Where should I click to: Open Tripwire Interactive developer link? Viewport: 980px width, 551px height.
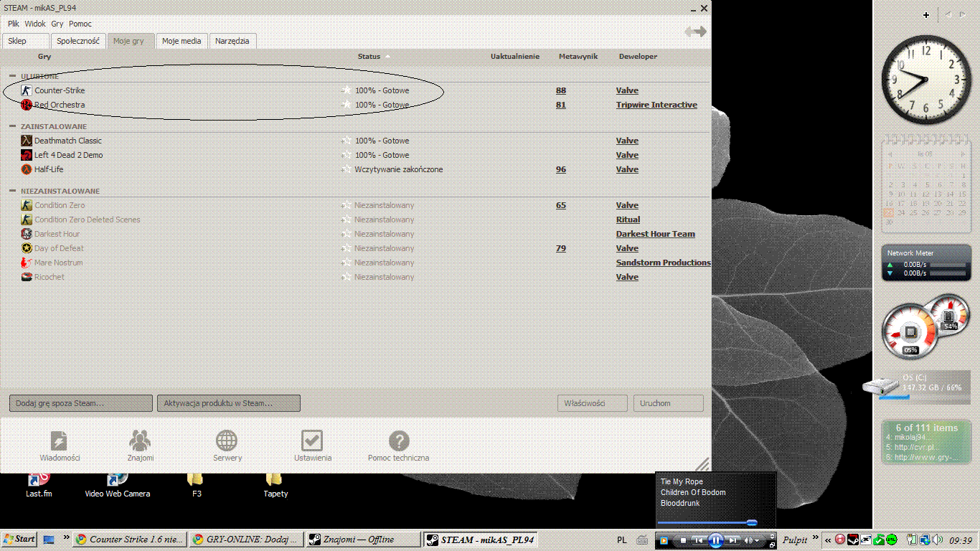656,105
